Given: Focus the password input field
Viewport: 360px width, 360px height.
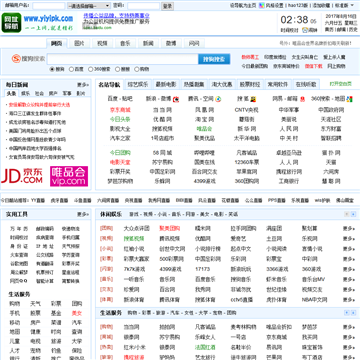Looking at the screenshot, I should pos(143,6).
